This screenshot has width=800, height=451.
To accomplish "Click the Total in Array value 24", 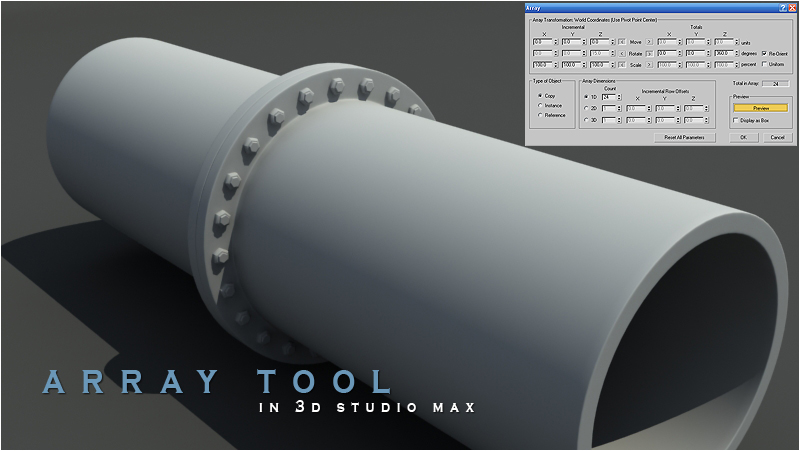I will point(775,83).
